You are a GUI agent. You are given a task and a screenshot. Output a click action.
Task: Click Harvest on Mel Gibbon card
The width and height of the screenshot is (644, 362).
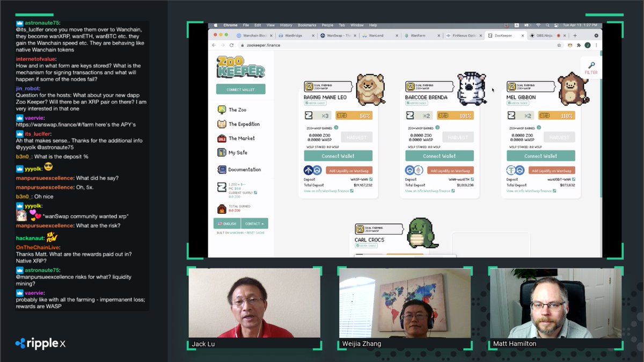tap(559, 137)
